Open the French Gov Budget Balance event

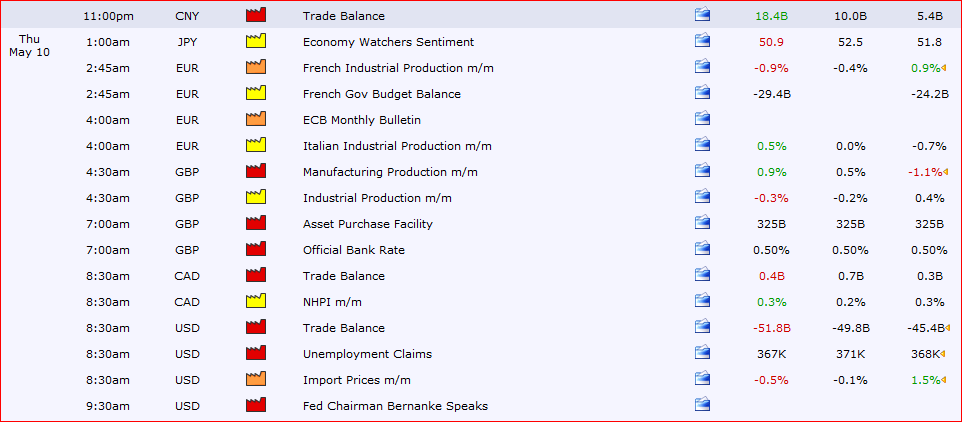(382, 94)
